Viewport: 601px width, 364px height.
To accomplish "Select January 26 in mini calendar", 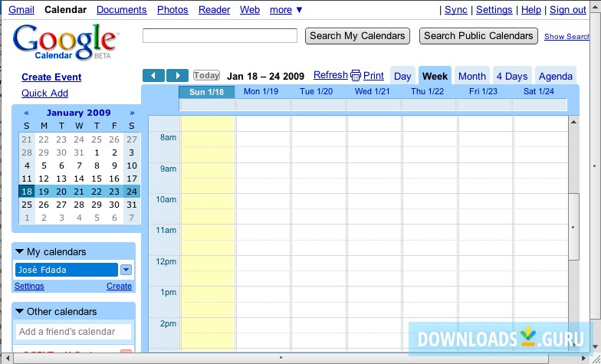I will pyautogui.click(x=44, y=205).
